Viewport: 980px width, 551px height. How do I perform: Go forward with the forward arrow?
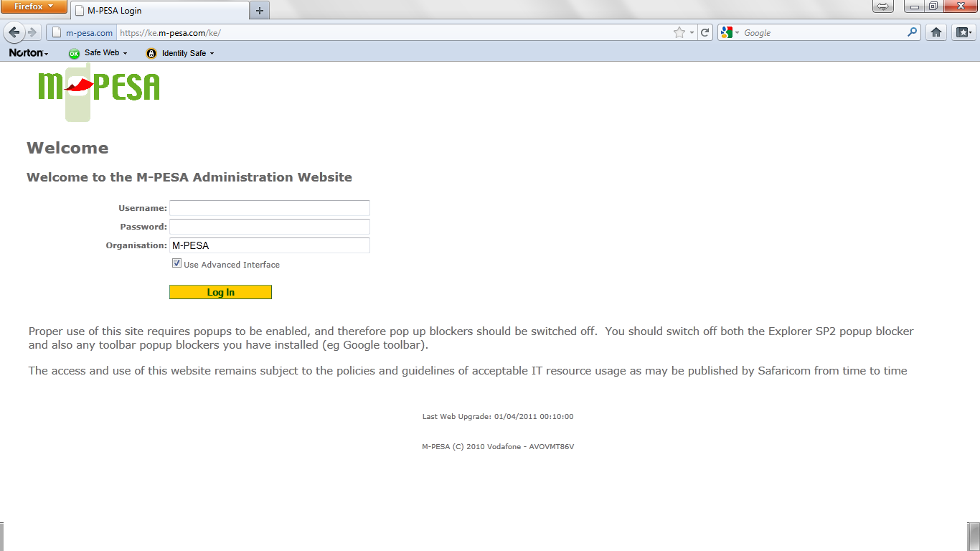(32, 32)
